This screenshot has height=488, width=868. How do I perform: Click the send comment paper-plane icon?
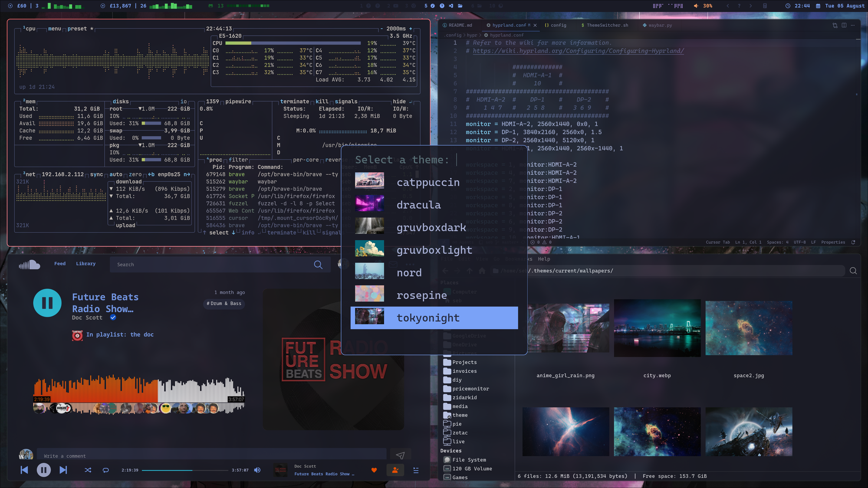400,455
